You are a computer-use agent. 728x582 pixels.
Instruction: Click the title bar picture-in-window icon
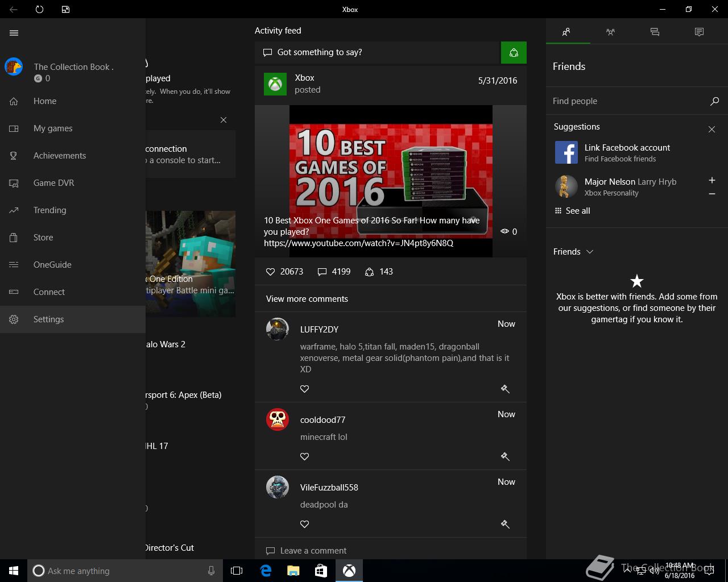click(65, 9)
